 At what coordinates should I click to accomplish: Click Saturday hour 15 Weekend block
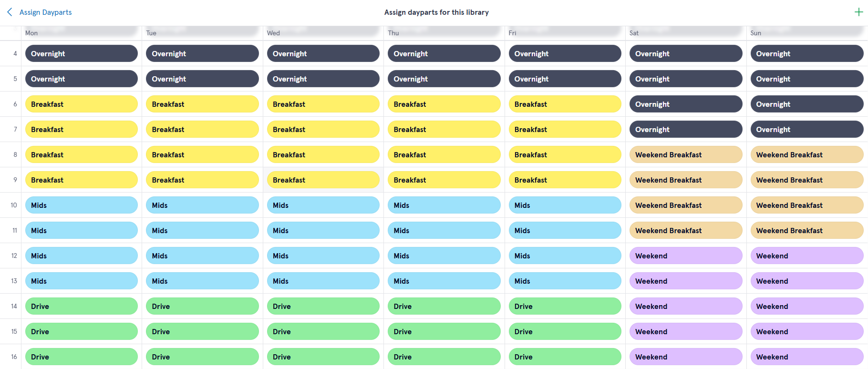click(685, 331)
